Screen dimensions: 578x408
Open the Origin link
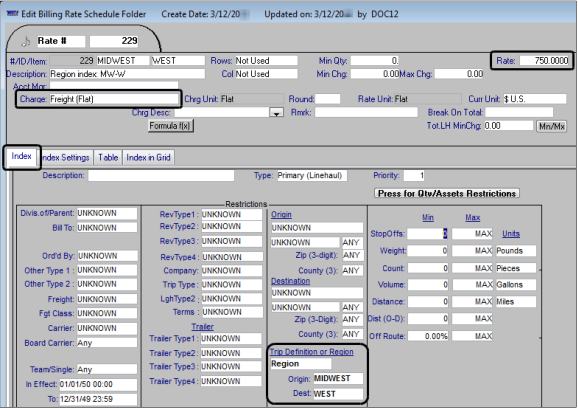coord(281,215)
